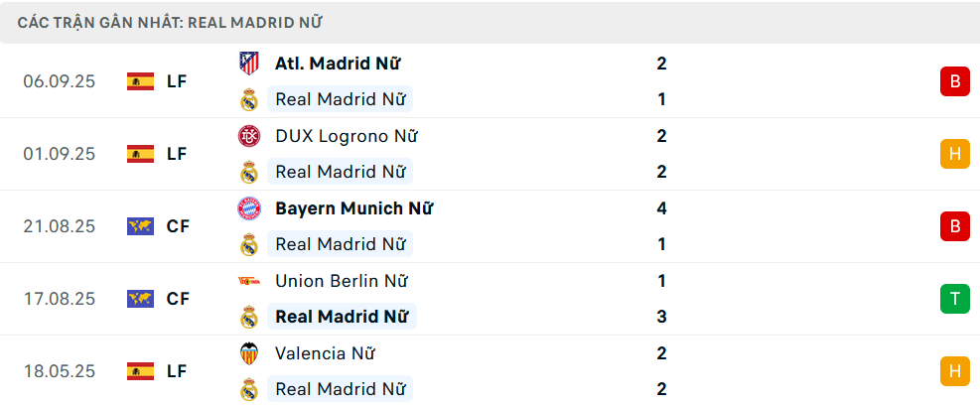
Task: Click red B result badge for 06.09.25
Action: (954, 81)
